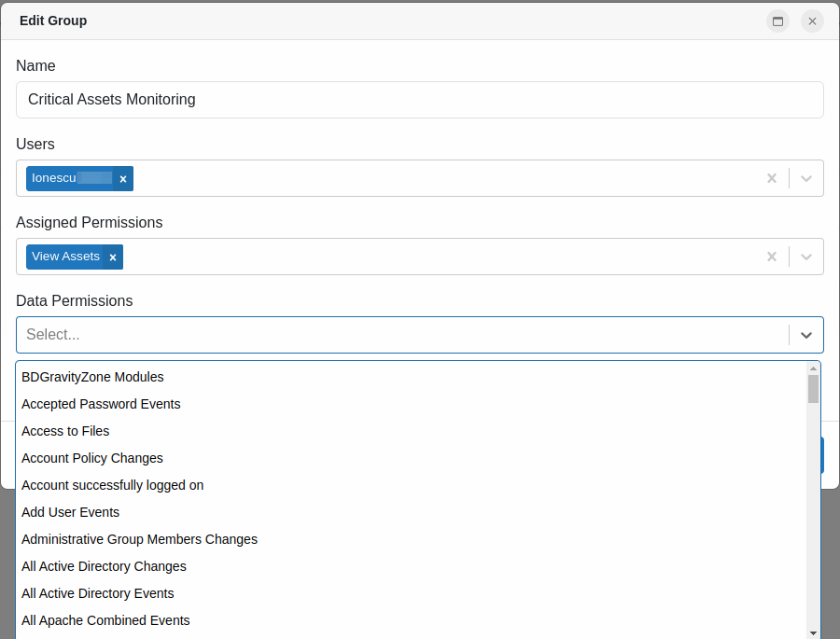Close the Edit Group dialog

pos(812,21)
